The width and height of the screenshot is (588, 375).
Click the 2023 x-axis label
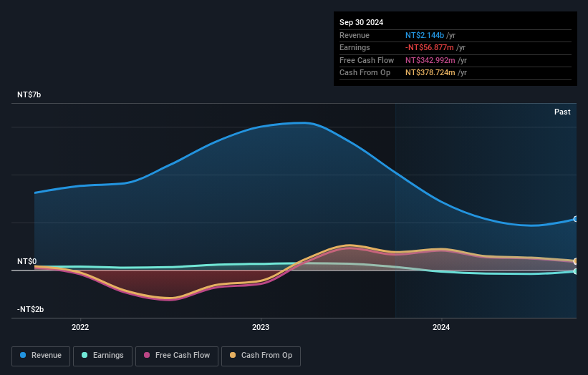point(261,327)
